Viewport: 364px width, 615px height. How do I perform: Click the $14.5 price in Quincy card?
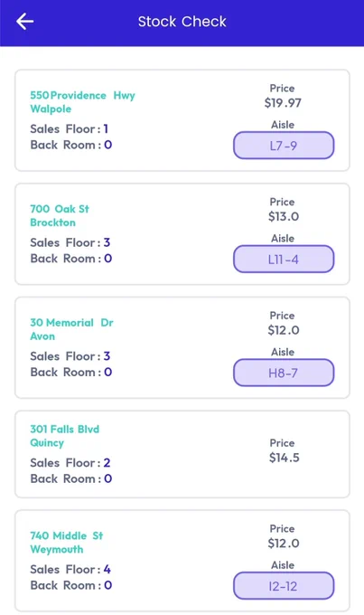[x=285, y=458]
